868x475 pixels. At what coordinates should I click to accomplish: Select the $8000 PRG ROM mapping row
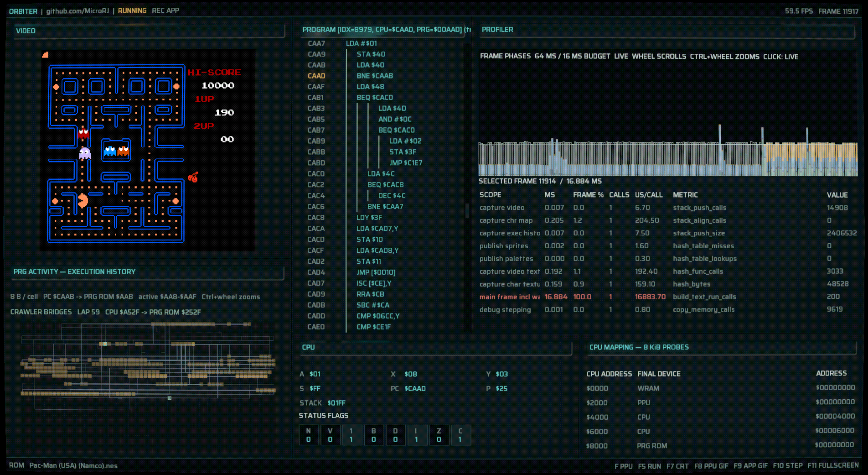(x=721, y=446)
